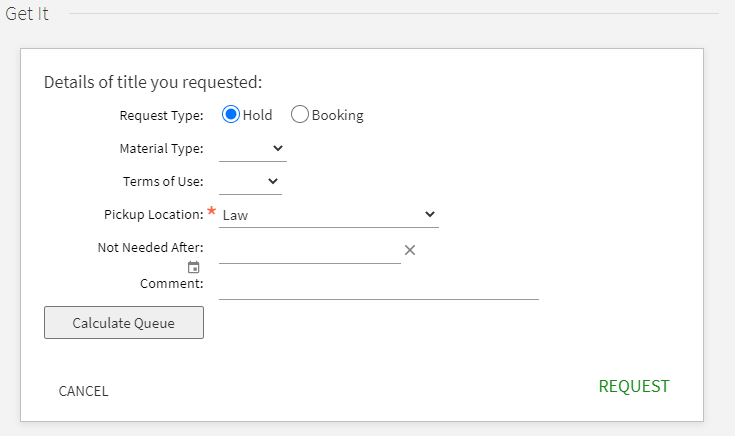Click the Material Type field label

point(161,149)
